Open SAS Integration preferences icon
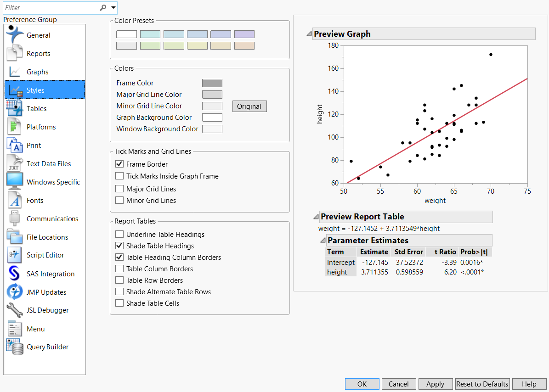 pos(14,274)
